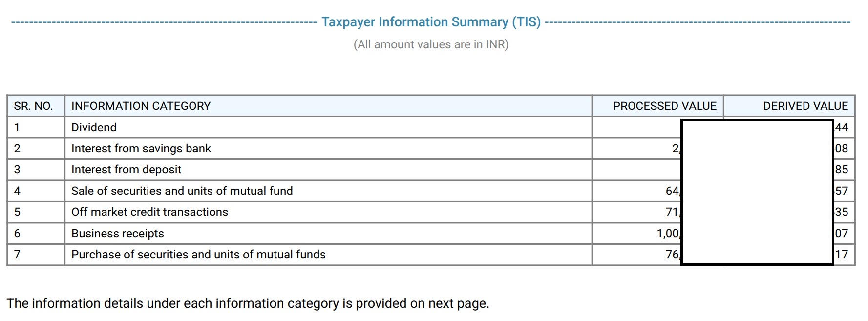Click the PROCESSED VALUE column header
The image size is (868, 321).
point(664,106)
